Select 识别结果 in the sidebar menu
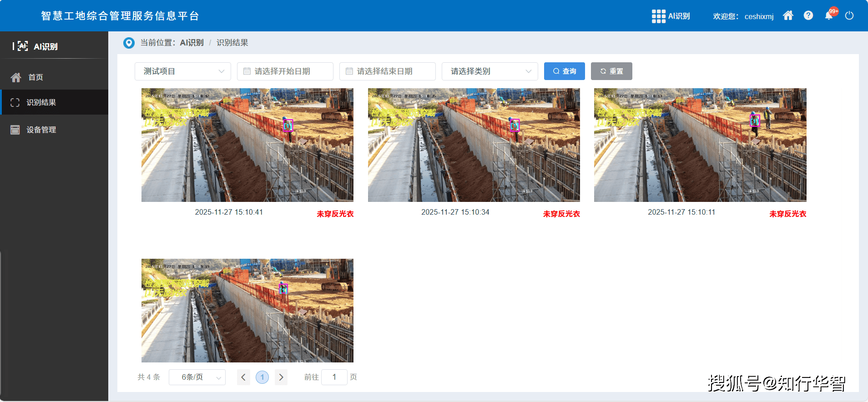This screenshot has width=868, height=402. pos(41,103)
